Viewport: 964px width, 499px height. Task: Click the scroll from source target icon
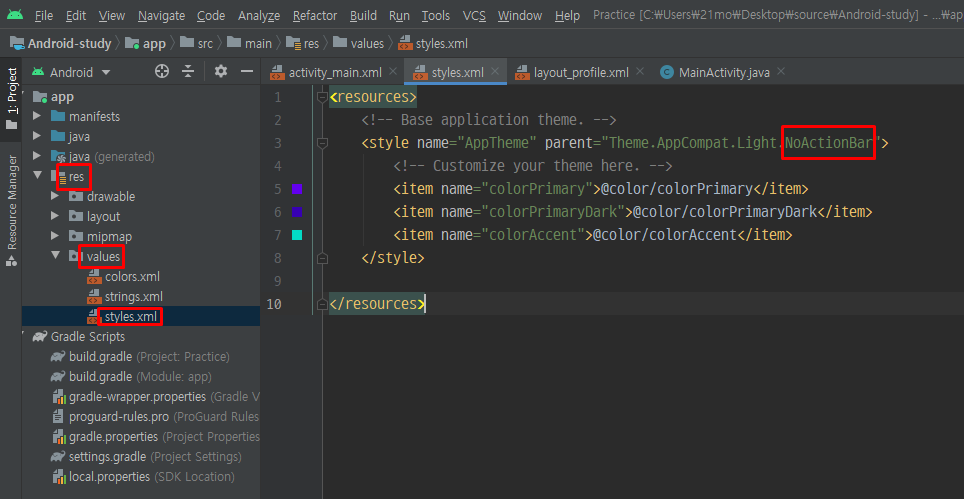(x=162, y=72)
